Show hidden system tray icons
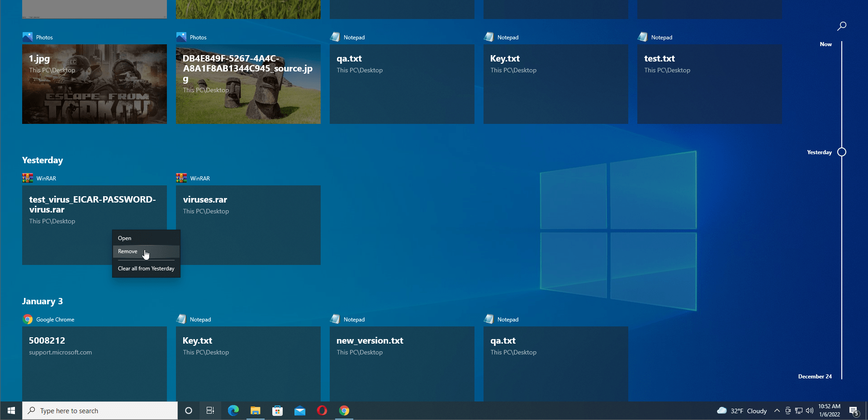This screenshot has height=420, width=868. pyautogui.click(x=777, y=411)
